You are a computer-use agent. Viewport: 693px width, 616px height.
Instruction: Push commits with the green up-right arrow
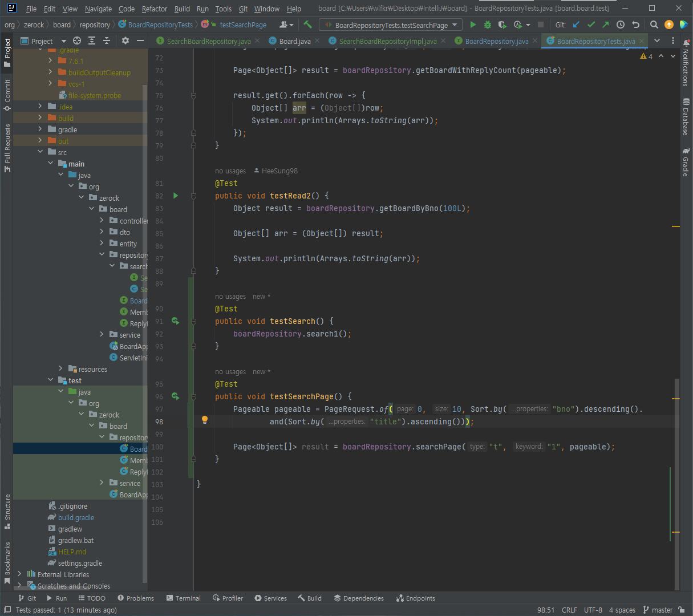click(606, 25)
